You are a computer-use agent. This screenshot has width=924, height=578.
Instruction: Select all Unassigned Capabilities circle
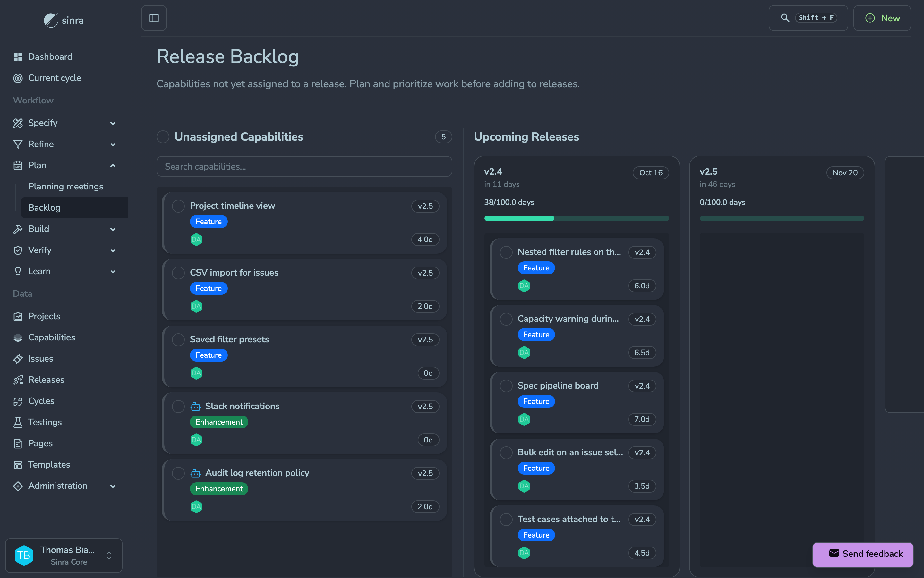pyautogui.click(x=163, y=137)
